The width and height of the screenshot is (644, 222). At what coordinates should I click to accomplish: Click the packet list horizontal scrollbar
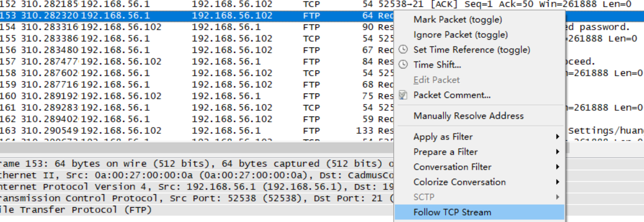coord(197,148)
